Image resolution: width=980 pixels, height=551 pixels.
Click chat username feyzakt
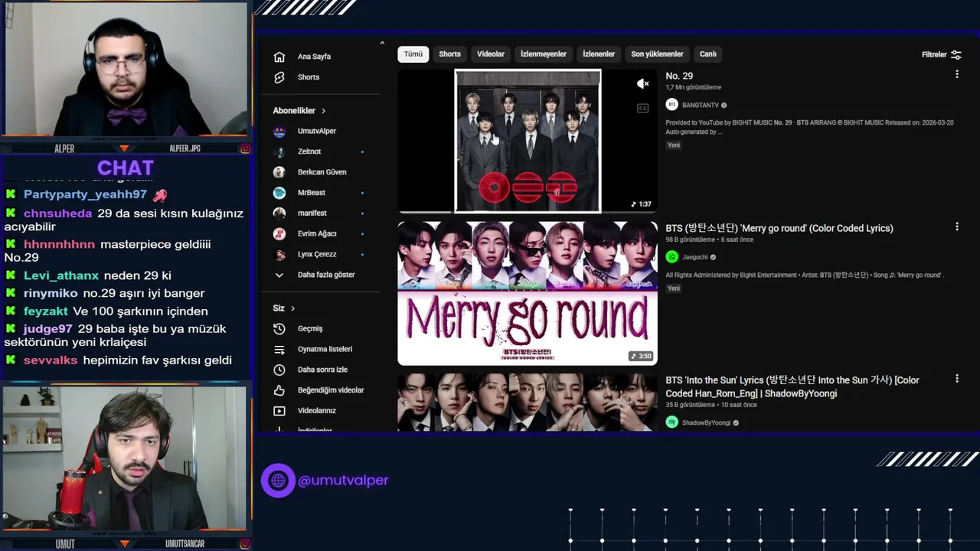46,311
